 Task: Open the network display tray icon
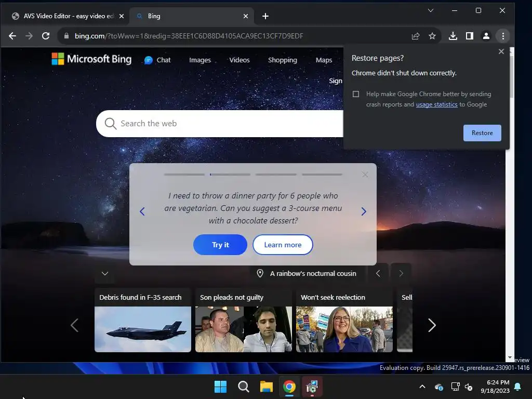[455, 387]
